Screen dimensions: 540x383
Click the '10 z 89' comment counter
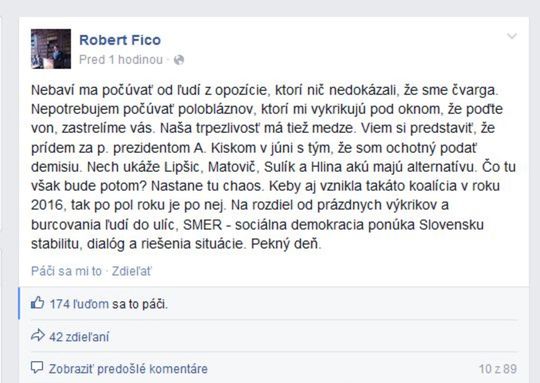[x=498, y=369]
